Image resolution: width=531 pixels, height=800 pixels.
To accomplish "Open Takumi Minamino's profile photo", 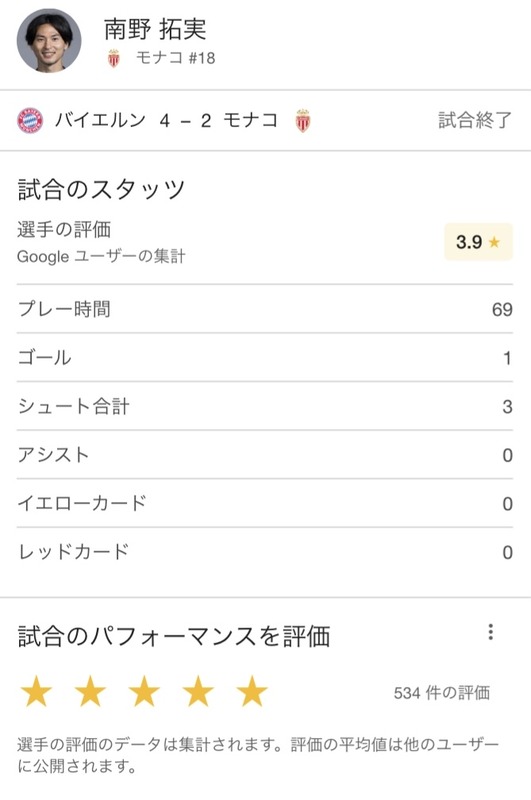I will click(x=49, y=40).
